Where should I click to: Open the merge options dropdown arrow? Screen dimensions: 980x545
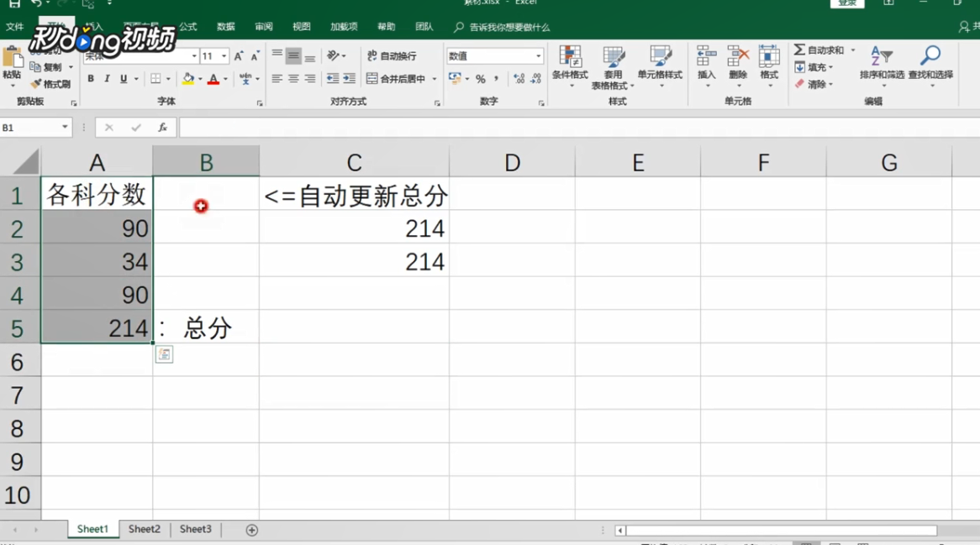point(435,79)
